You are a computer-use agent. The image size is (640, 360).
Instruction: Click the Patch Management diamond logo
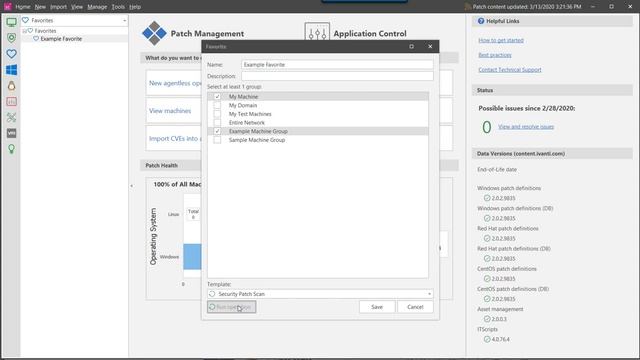point(154,33)
